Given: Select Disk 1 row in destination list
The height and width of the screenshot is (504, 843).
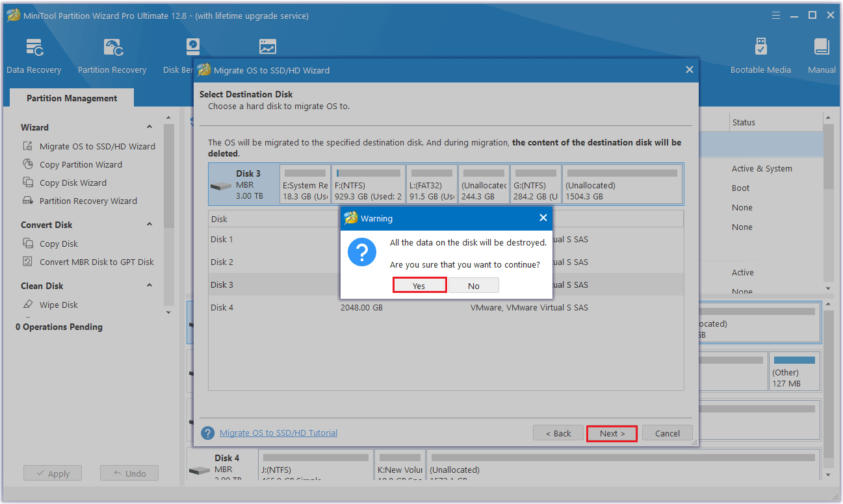Looking at the screenshot, I should pos(446,239).
